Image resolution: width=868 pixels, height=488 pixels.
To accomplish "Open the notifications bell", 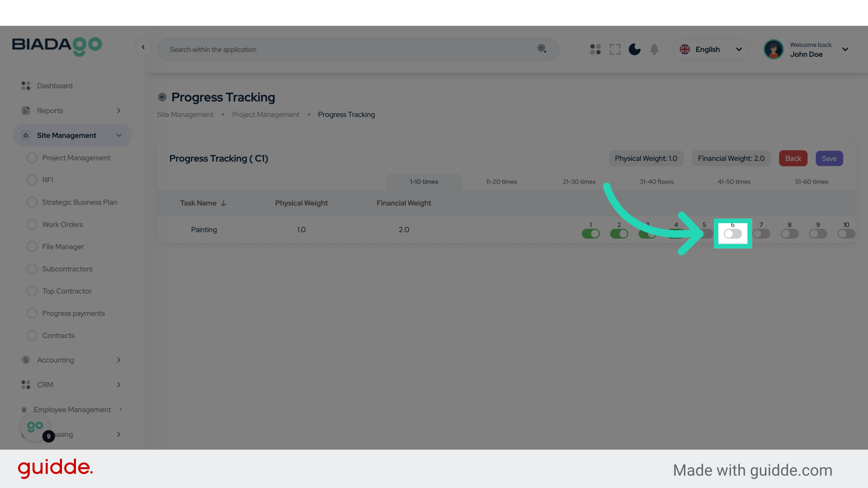I will click(654, 49).
